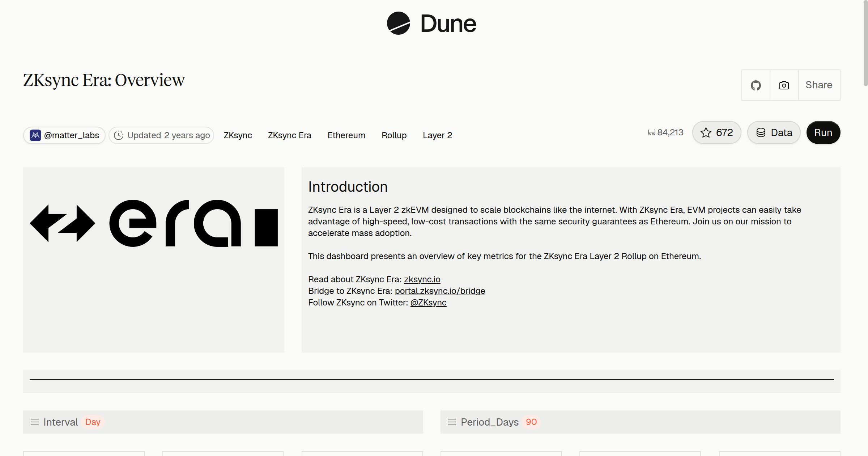Screen dimensions: 868x456
Task: Select the Ethereum tag
Action: pos(346,135)
